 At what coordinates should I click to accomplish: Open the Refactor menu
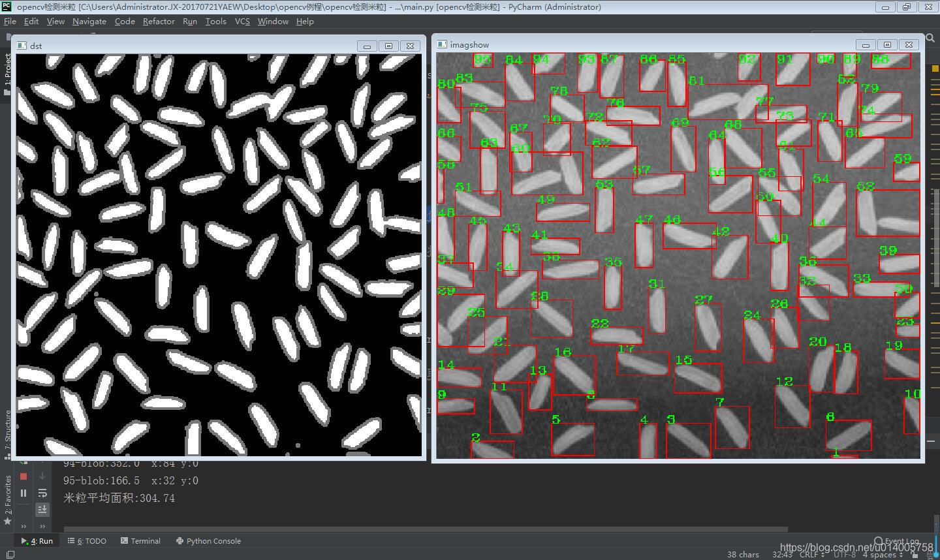[159, 22]
